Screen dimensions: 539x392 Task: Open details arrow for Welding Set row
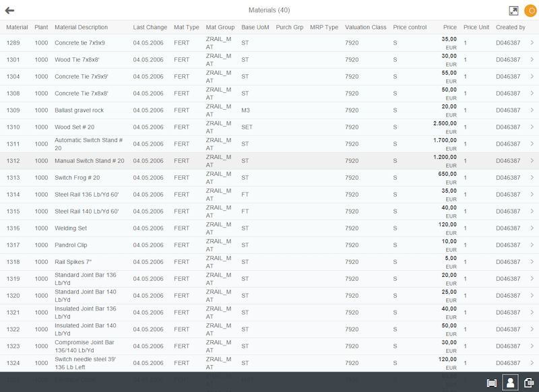tap(532, 228)
